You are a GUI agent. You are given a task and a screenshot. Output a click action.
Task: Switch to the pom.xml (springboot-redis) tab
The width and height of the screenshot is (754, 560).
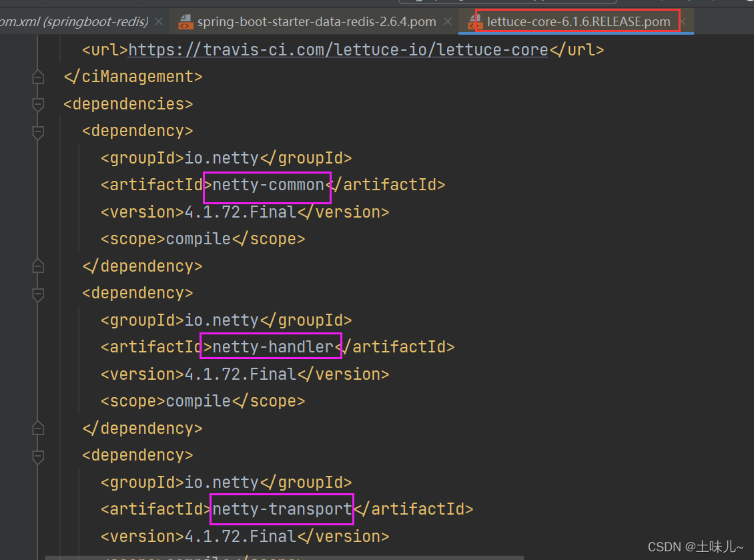click(75, 21)
